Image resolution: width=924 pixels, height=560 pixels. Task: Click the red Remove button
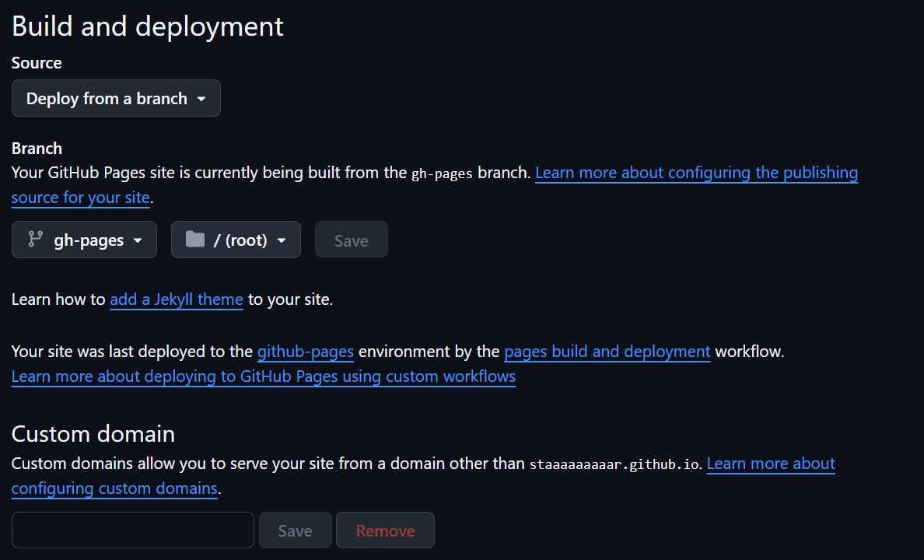[385, 530]
